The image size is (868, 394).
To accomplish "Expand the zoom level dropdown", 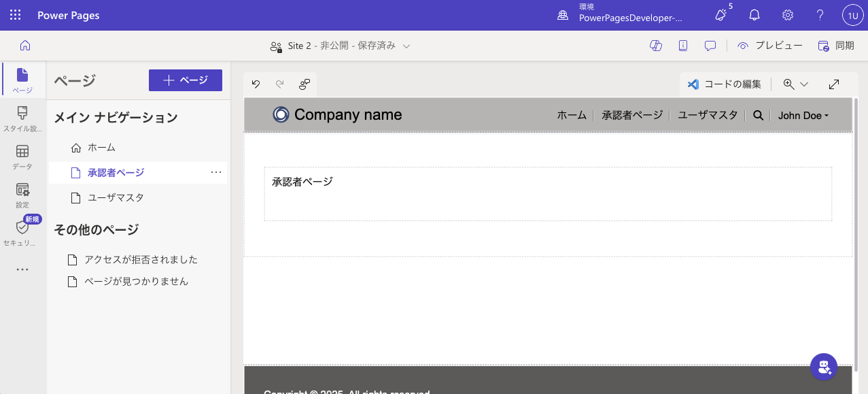I will coord(803,84).
